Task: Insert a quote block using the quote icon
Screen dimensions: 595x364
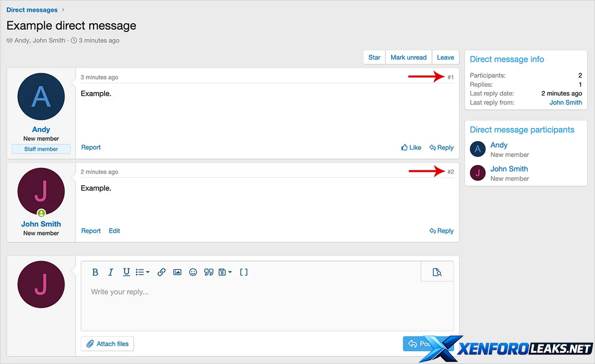Action: [x=209, y=272]
